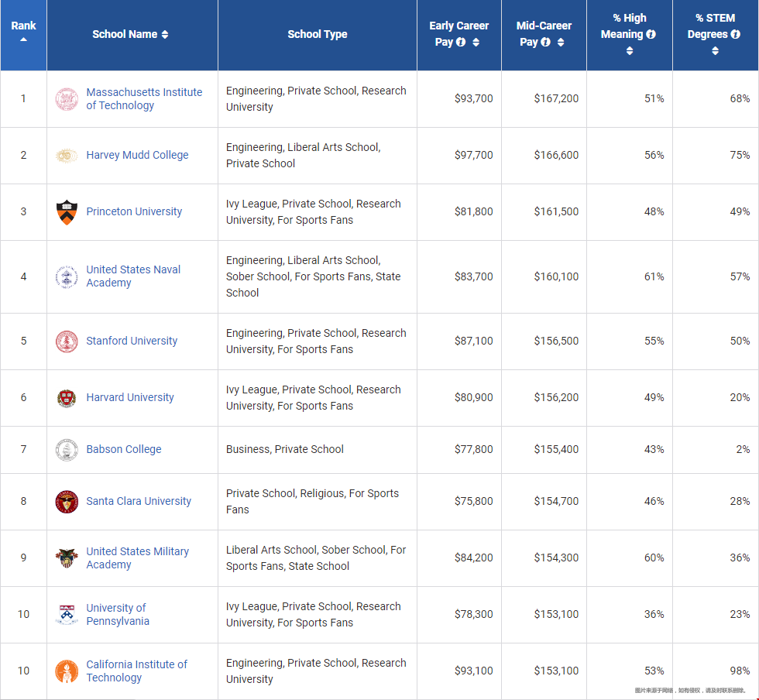Select the $166,600 mid-career pay cell
Screen dimensions: 759x700
544,156
